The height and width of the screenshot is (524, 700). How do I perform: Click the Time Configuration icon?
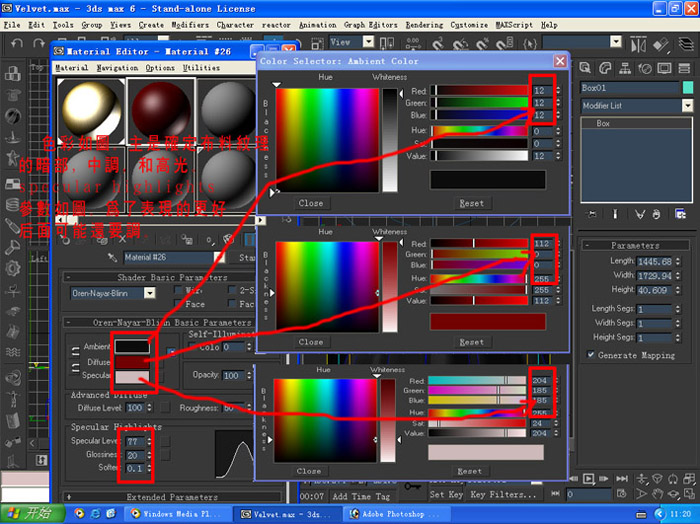621,494
